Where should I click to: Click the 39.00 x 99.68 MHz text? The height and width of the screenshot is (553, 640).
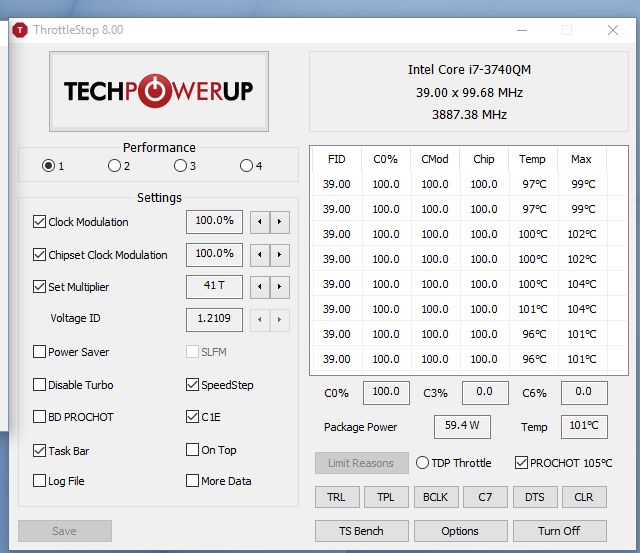[469, 93]
